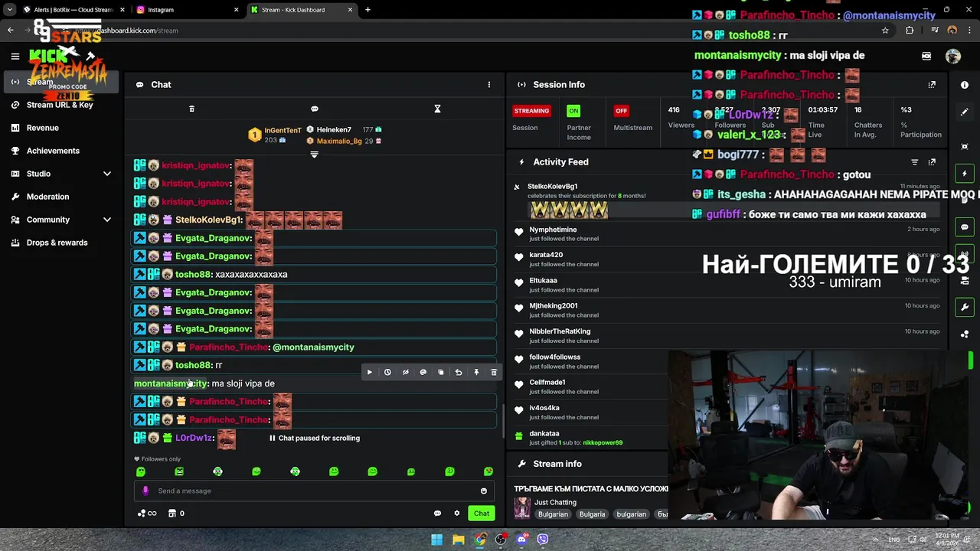Expand the leaderboard with the arrow below it

coord(314,155)
